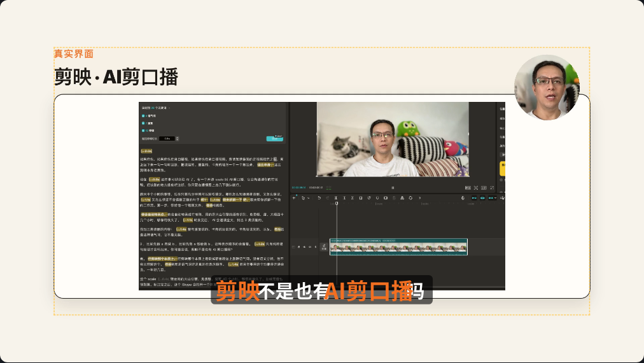The height and width of the screenshot is (363, 644).
Task: Click the cyan delete button in transcript panel
Action: (275, 139)
